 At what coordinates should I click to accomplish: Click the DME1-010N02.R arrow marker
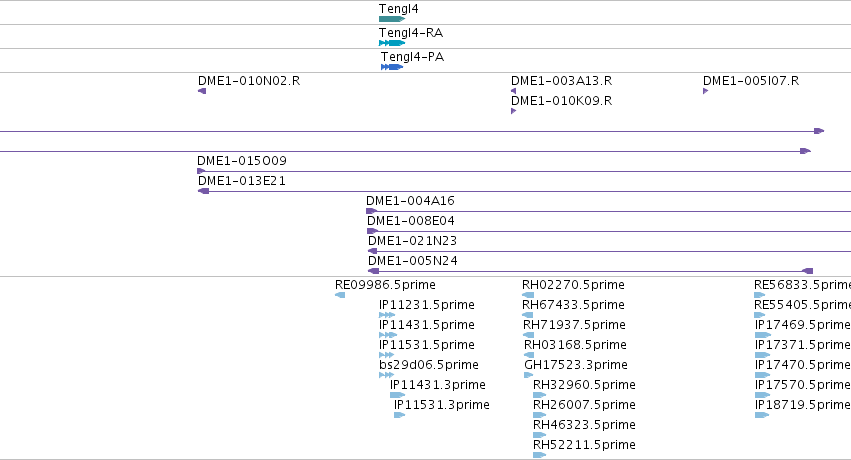202,91
